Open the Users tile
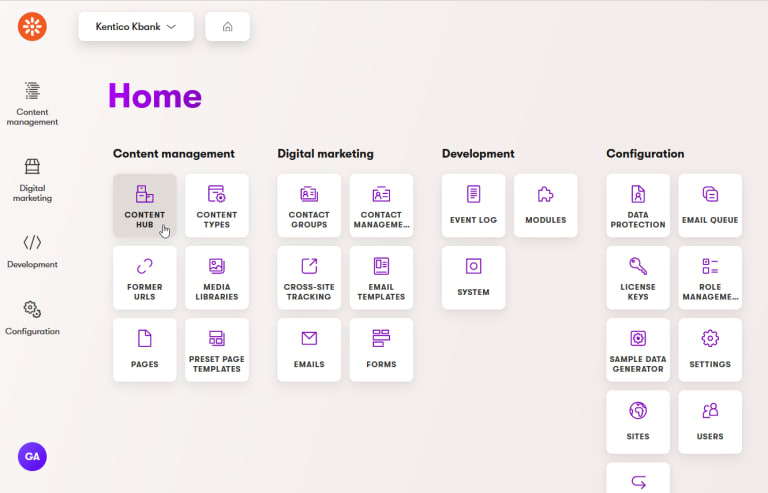768x493 pixels. click(710, 422)
